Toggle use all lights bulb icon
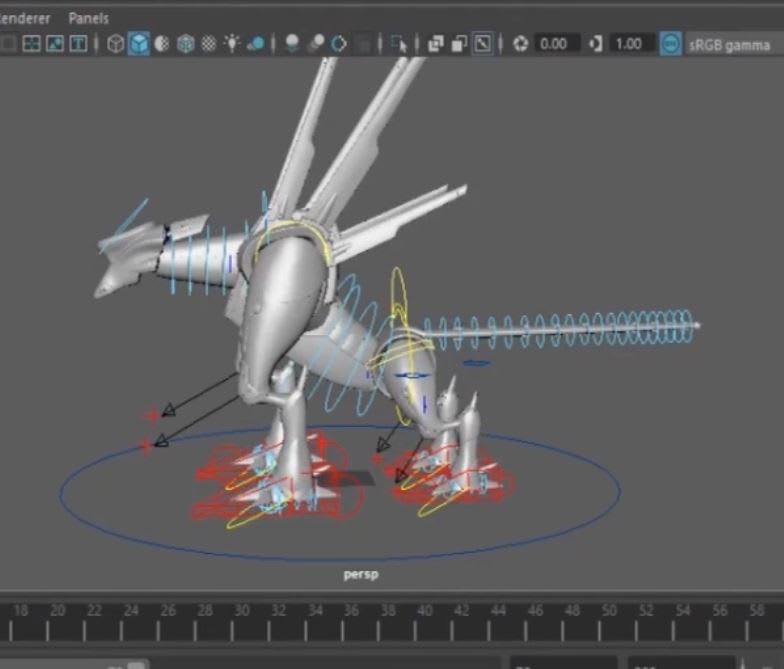This screenshot has width=784, height=669. click(x=232, y=44)
